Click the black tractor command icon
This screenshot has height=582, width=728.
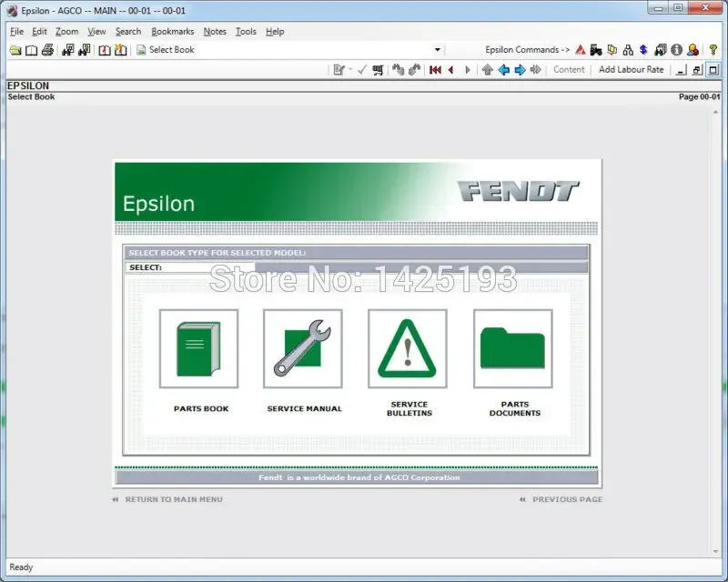[x=596, y=50]
